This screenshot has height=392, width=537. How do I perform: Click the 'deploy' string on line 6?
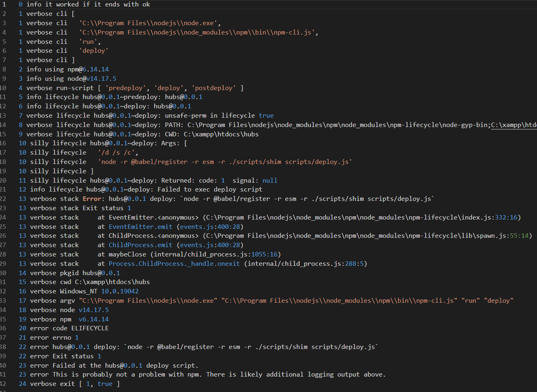(x=94, y=51)
